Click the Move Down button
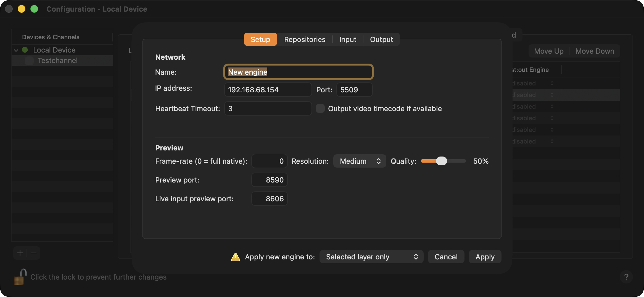 [x=595, y=51]
